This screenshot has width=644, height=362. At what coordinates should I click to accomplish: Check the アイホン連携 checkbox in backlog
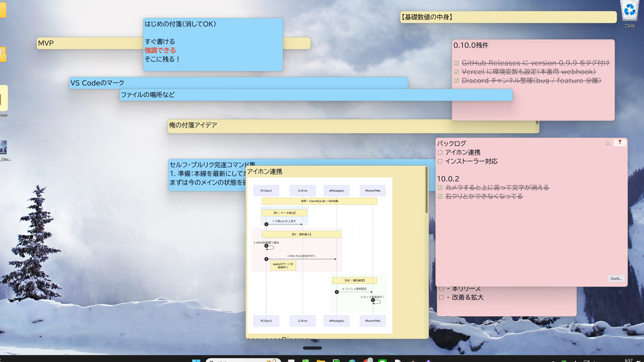(x=440, y=153)
